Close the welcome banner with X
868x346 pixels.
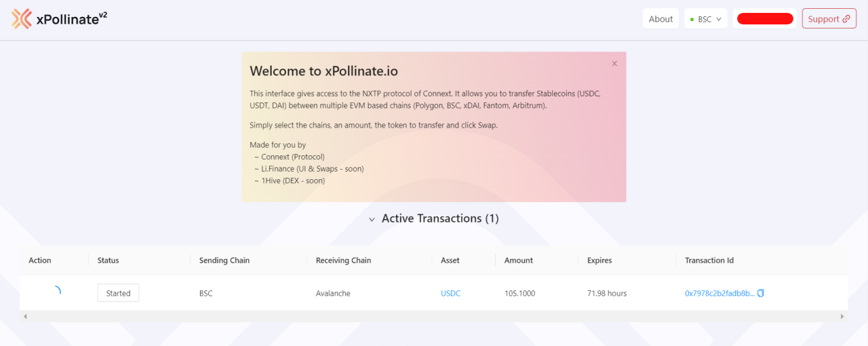(614, 64)
